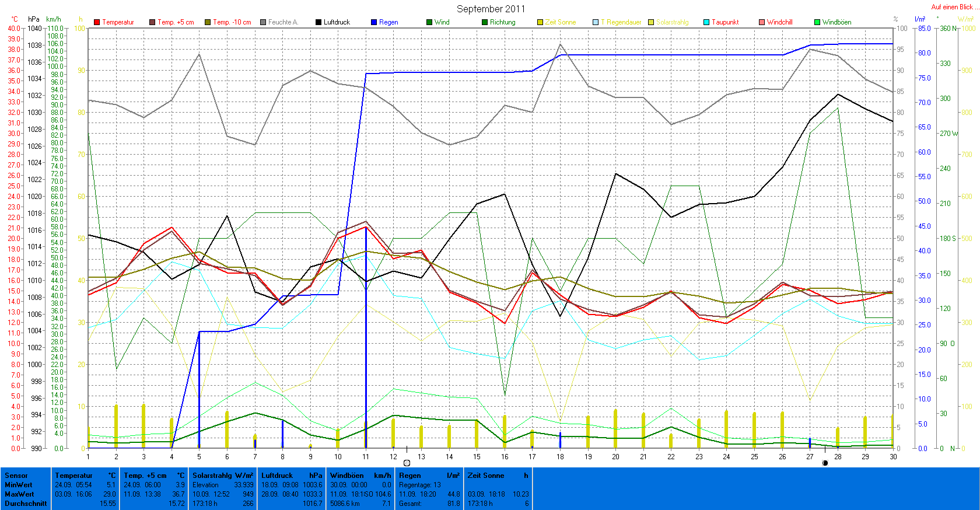Click the red Temperatur legend square
The image size is (980, 510).
tap(97, 22)
